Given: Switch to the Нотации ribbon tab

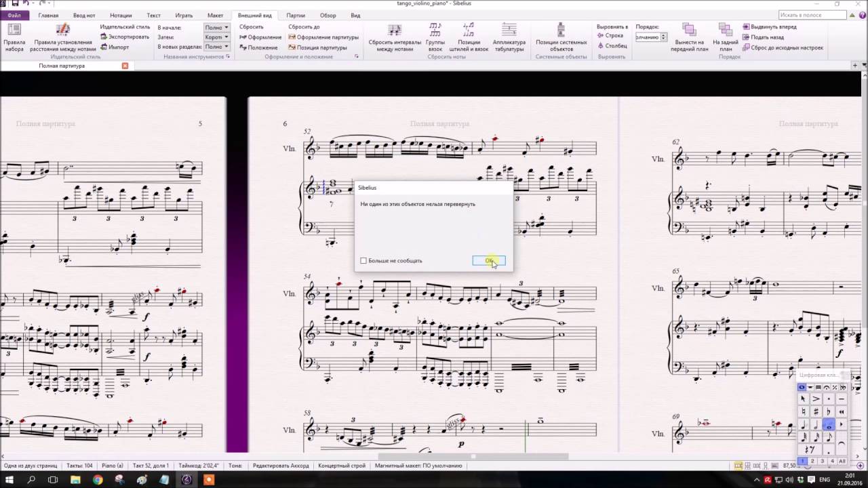Looking at the screenshot, I should [x=121, y=15].
